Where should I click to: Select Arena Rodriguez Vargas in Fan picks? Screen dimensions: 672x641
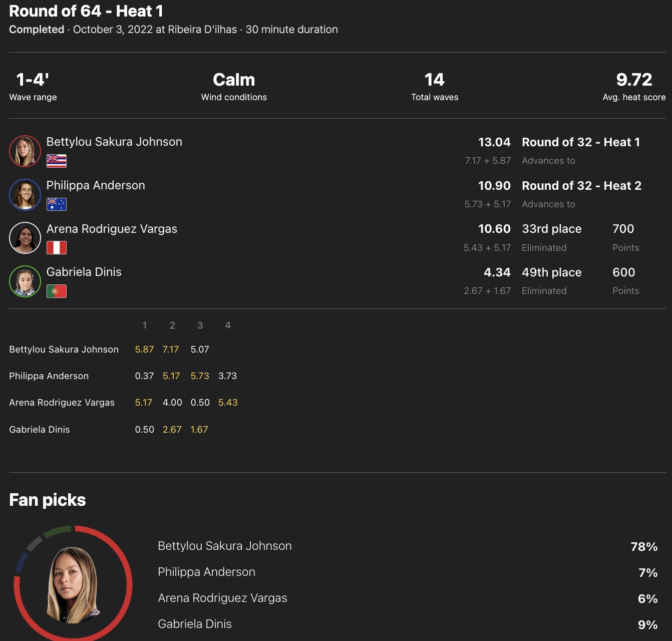pyautogui.click(x=222, y=598)
